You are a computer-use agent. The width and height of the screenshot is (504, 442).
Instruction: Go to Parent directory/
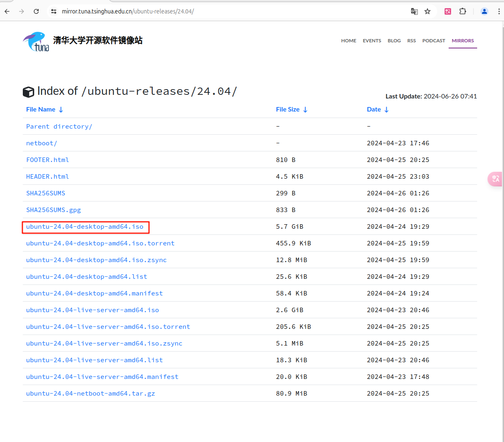[x=59, y=127]
